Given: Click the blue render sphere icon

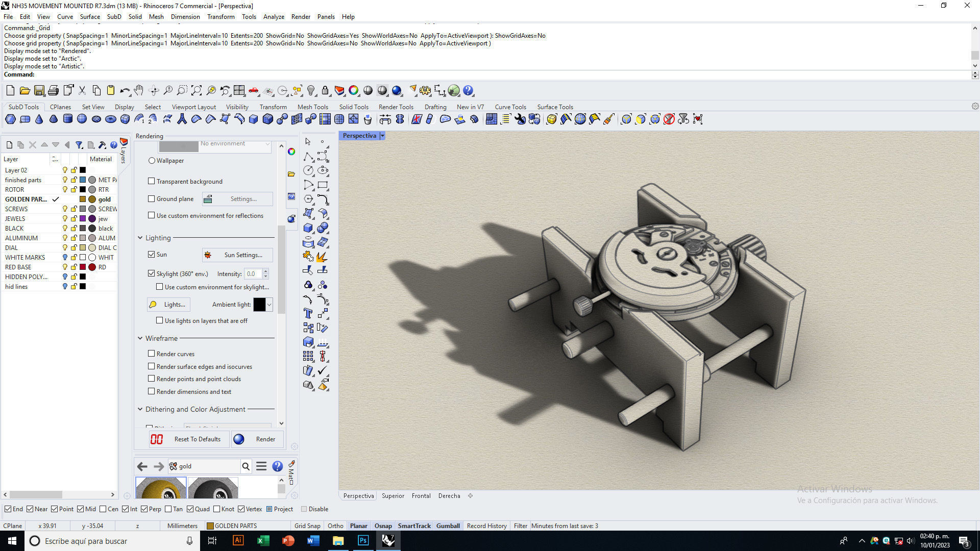Looking at the screenshot, I should (x=397, y=91).
